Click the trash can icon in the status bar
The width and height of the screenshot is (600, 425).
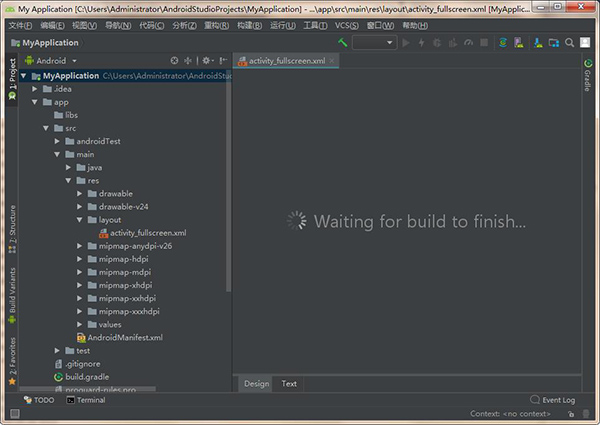click(x=586, y=414)
